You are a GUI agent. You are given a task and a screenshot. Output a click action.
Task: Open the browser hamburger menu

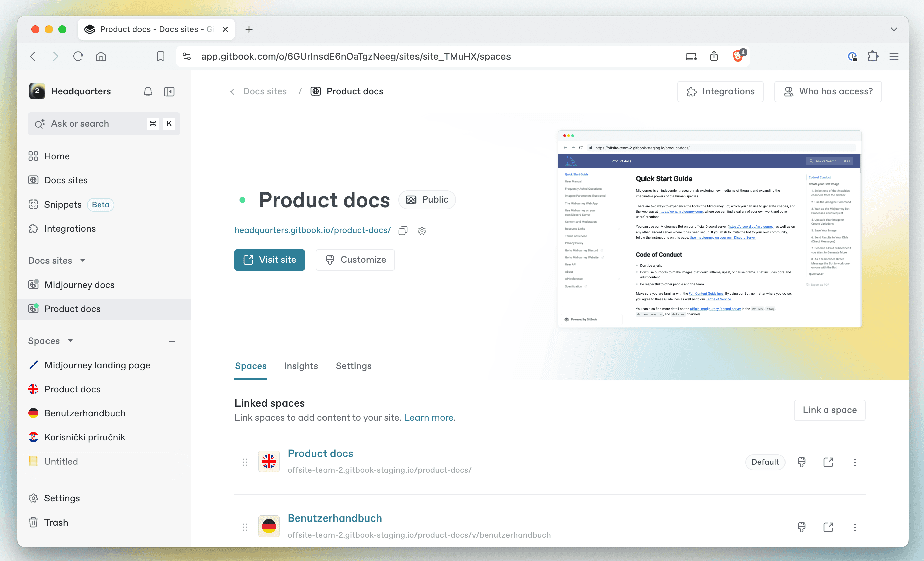[x=894, y=56]
